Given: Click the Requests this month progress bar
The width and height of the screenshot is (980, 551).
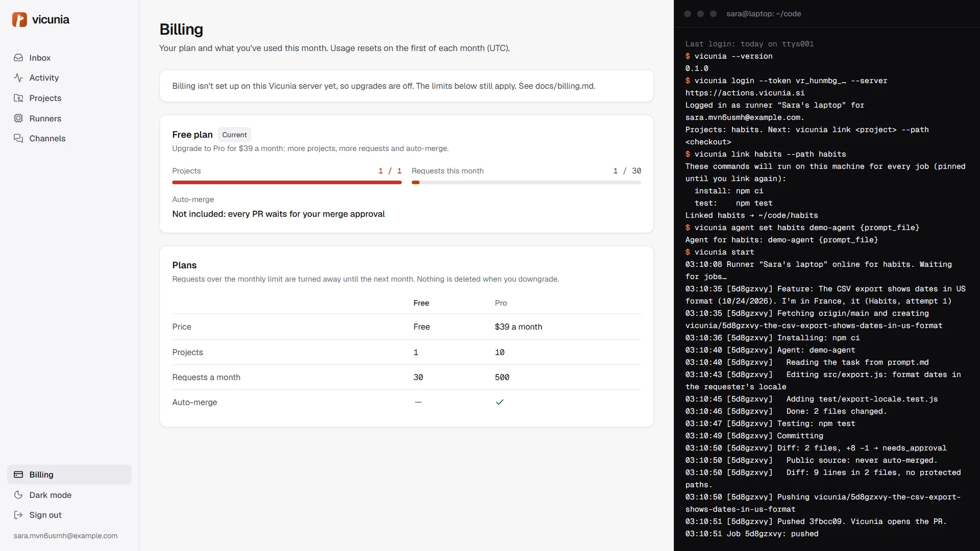Looking at the screenshot, I should click(x=526, y=182).
